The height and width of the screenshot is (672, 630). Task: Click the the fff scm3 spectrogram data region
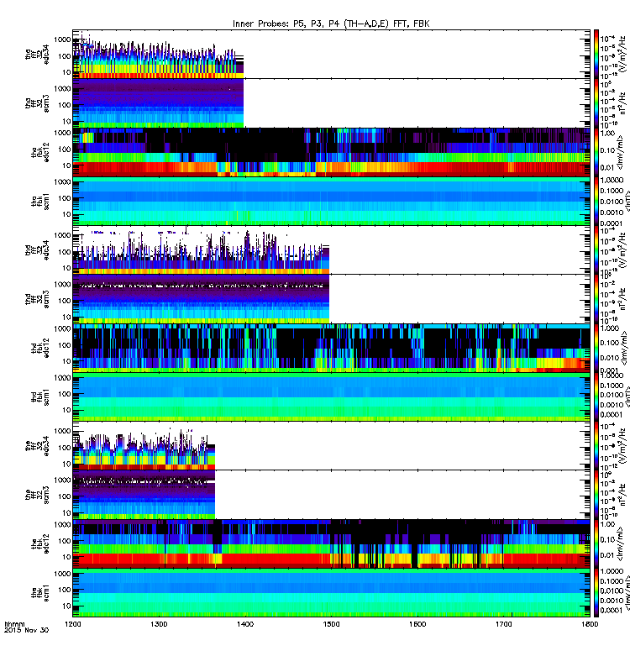144,495
